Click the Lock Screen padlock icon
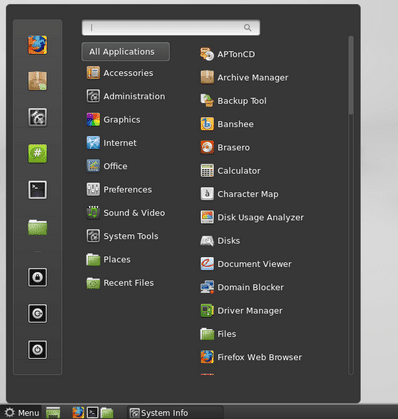Screen dimensions: 398x419 click(37, 277)
